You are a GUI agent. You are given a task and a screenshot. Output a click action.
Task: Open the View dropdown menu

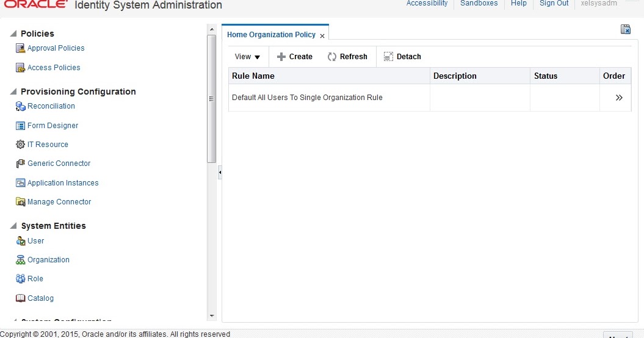247,57
